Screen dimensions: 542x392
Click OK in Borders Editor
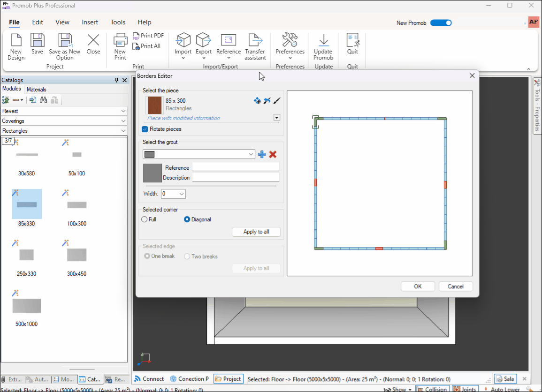[418, 286]
